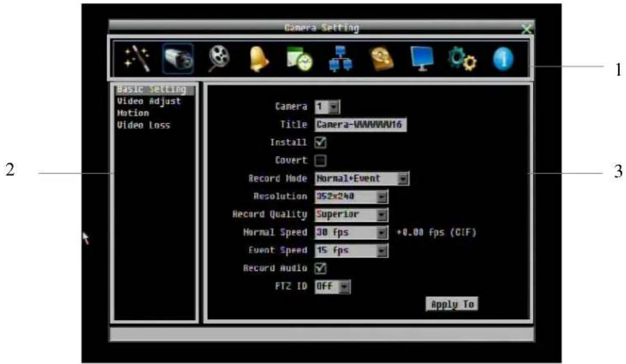Viewport: 626px width, 364px height.
Task: Select Basic Setting in side menu
Action: (155, 89)
